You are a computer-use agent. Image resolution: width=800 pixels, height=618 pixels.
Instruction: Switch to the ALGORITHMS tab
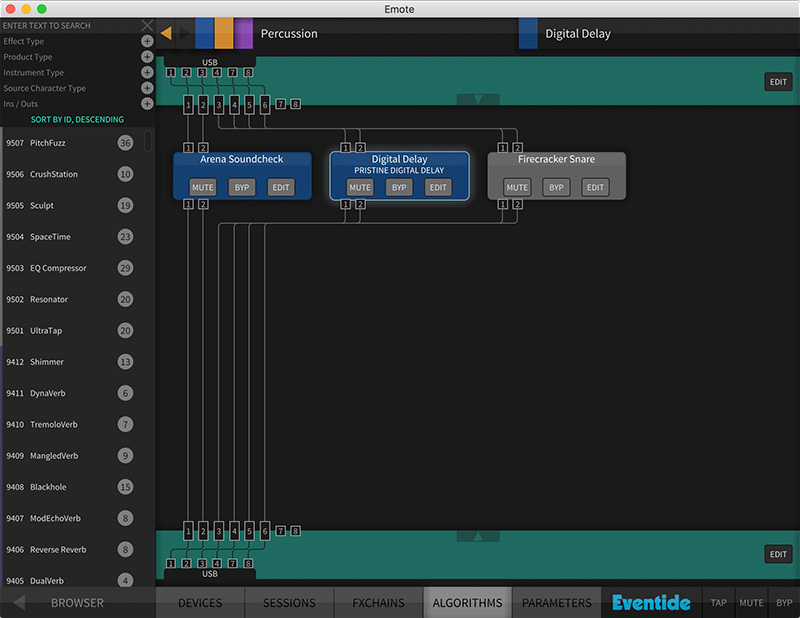(x=467, y=603)
